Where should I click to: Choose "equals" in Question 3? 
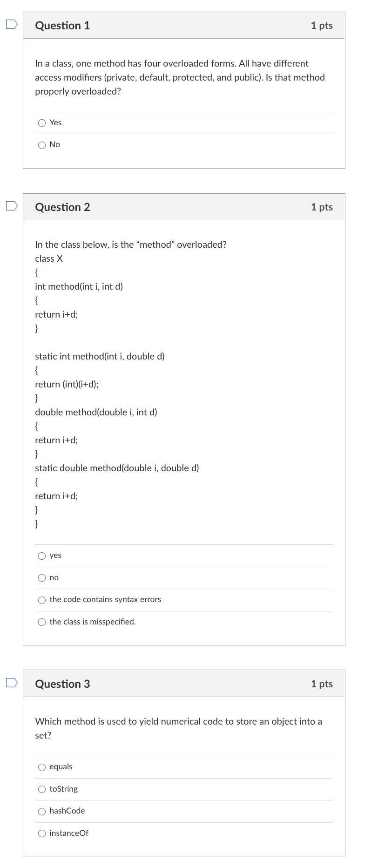(x=42, y=766)
